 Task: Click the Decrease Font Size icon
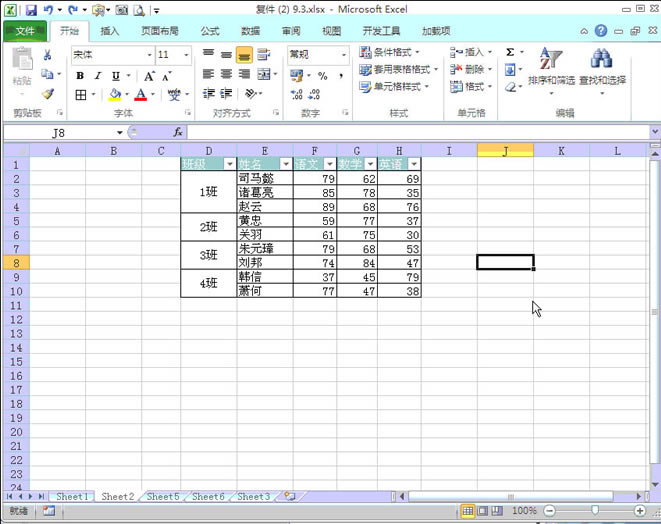[x=167, y=76]
